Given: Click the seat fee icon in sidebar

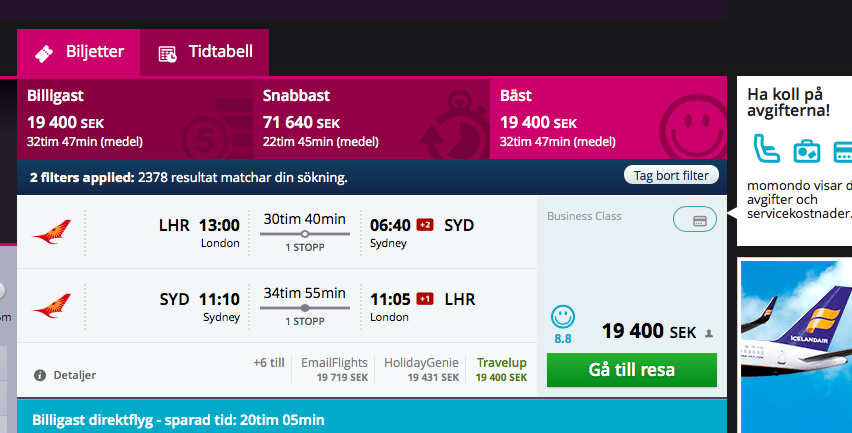Looking at the screenshot, I should [767, 149].
